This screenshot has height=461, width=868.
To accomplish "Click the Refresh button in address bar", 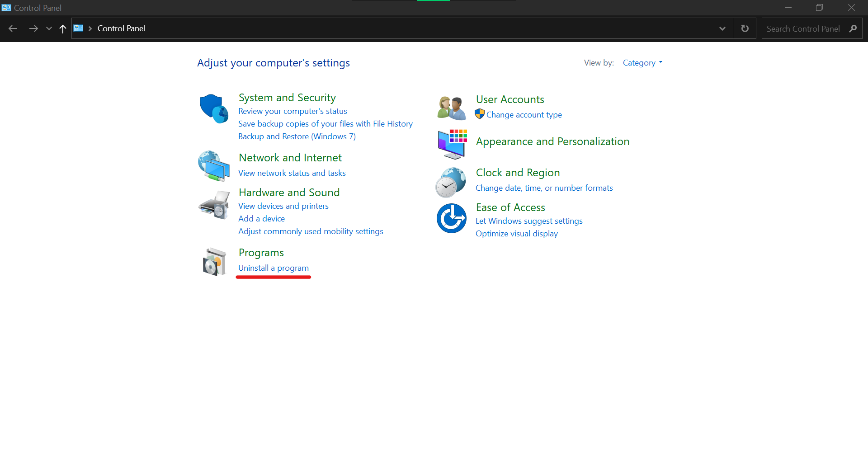I will 745,28.
